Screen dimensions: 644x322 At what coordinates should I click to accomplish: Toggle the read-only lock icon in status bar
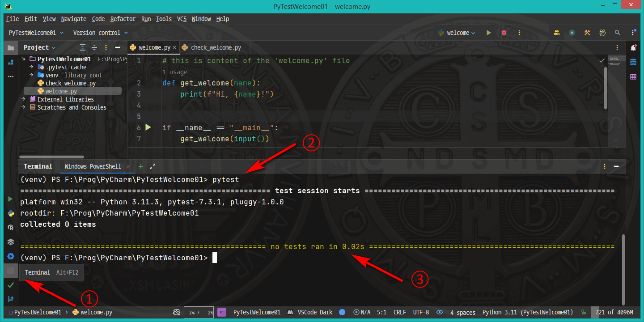pos(583,312)
